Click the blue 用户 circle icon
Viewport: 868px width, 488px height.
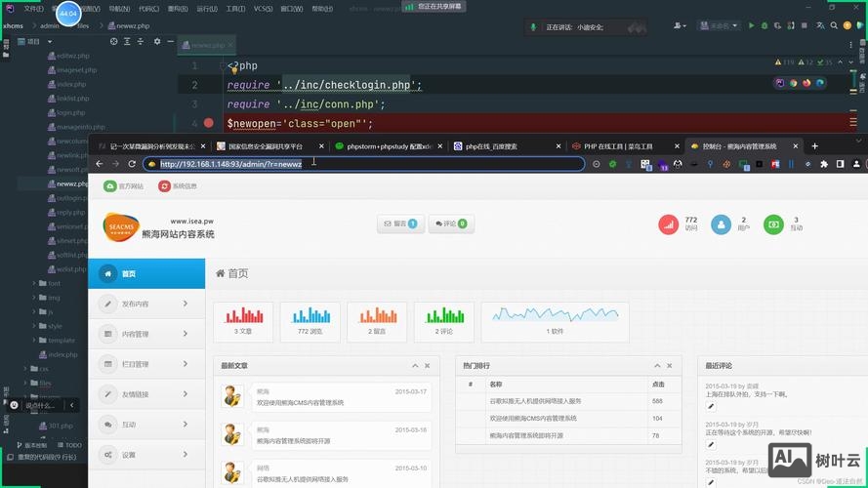[721, 224]
